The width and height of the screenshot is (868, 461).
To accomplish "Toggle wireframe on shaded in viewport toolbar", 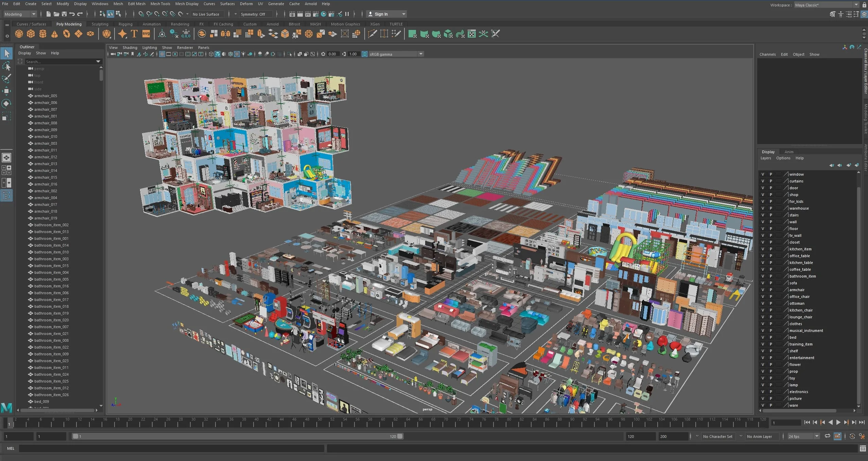I will [230, 54].
